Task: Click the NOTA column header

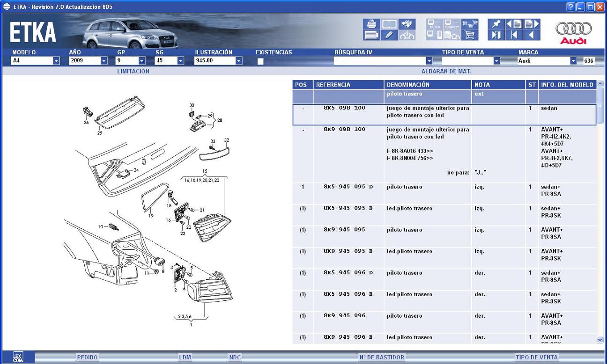Action: (x=499, y=85)
